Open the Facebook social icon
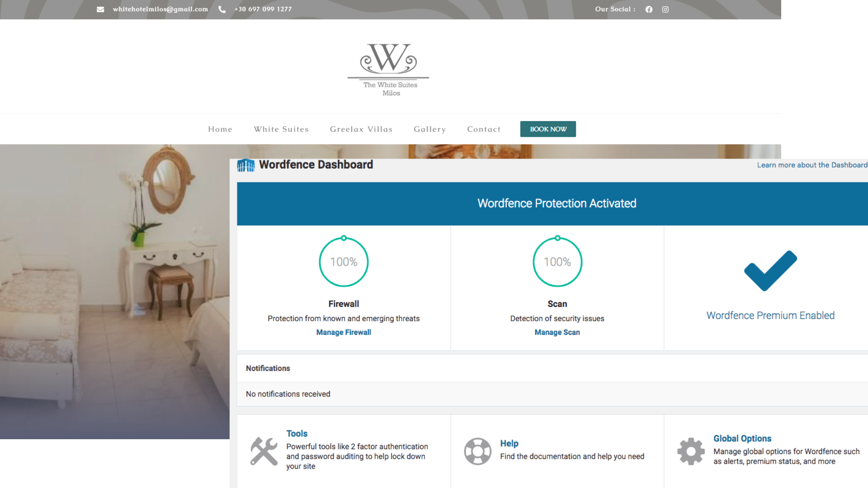This screenshot has width=868, height=488. tap(649, 9)
